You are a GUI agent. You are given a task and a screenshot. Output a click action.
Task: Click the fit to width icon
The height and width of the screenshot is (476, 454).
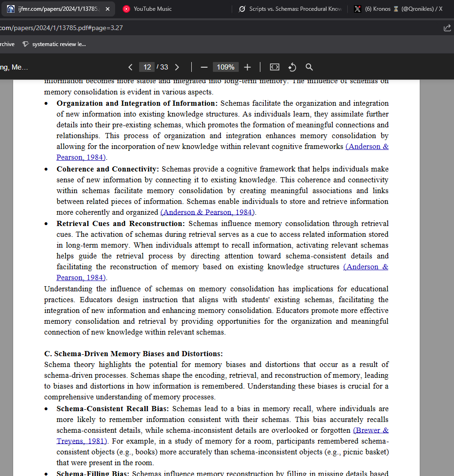point(274,67)
